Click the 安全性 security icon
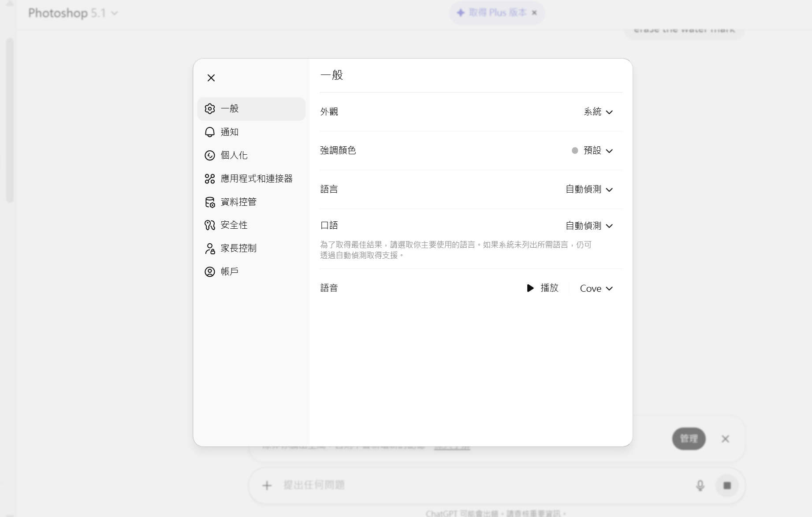 coord(210,225)
